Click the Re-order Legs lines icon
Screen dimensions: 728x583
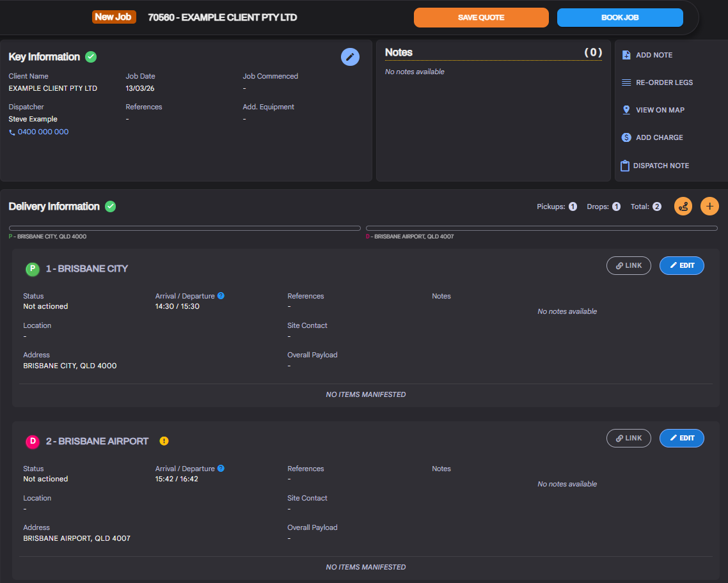coord(626,82)
